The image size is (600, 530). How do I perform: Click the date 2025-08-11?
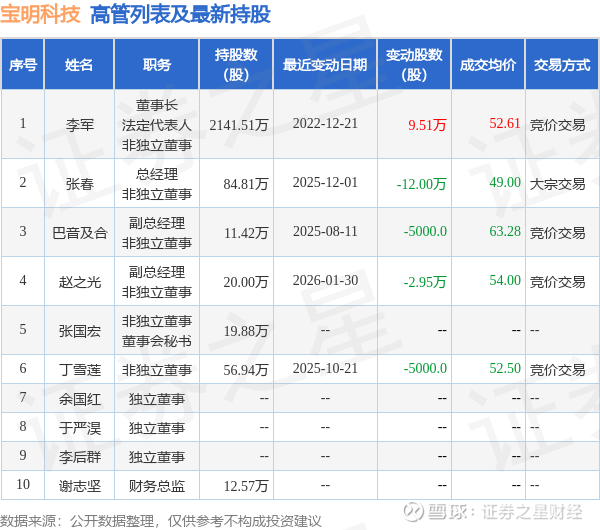(325, 232)
